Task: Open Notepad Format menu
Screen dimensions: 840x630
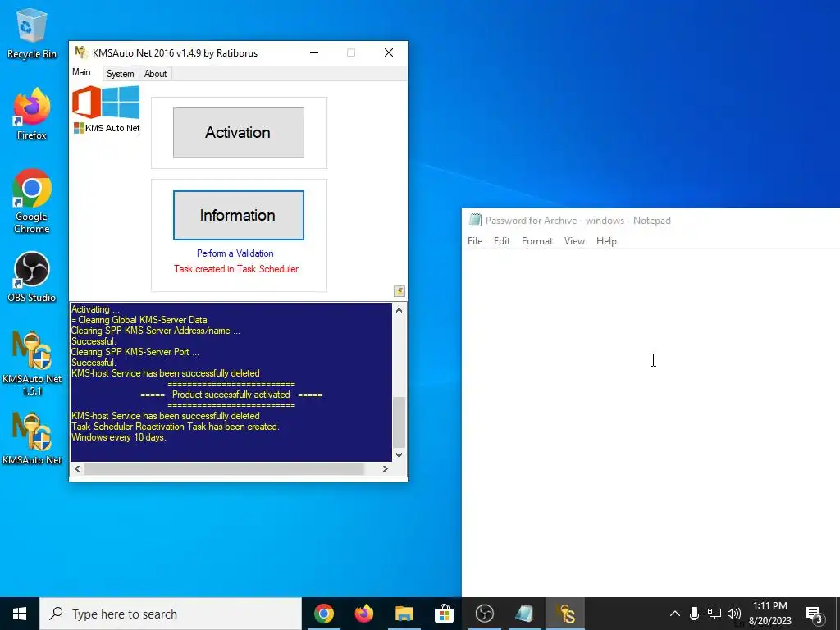Action: click(x=536, y=241)
